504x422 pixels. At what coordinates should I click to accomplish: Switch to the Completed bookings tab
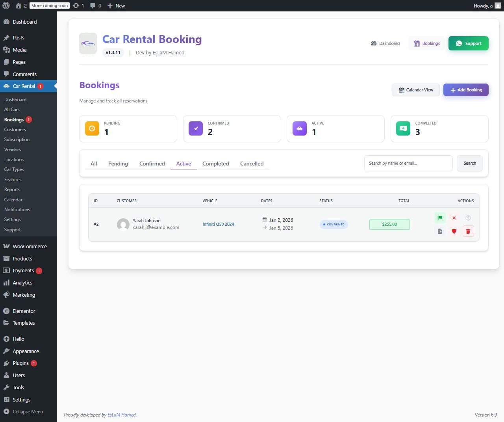(215, 164)
